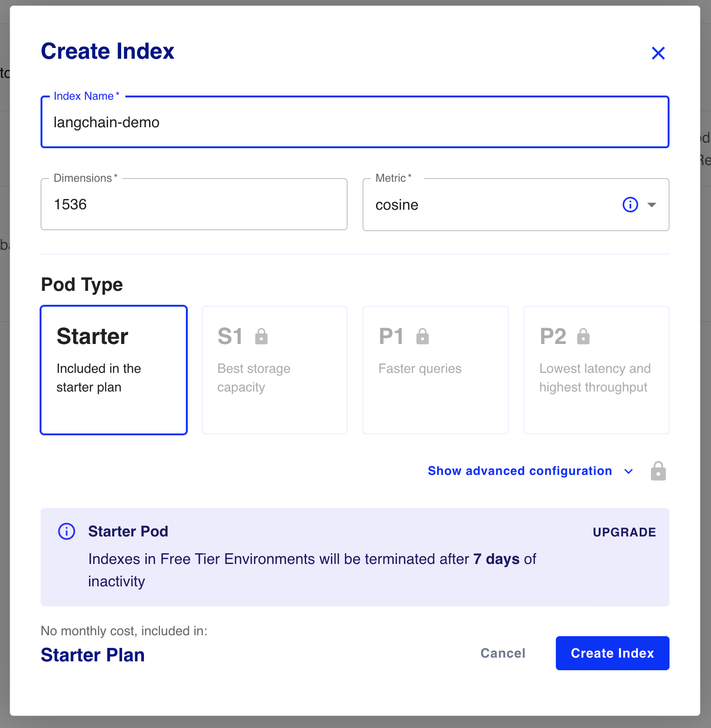The height and width of the screenshot is (728, 711).
Task: Click the Create Index button
Action: (612, 653)
